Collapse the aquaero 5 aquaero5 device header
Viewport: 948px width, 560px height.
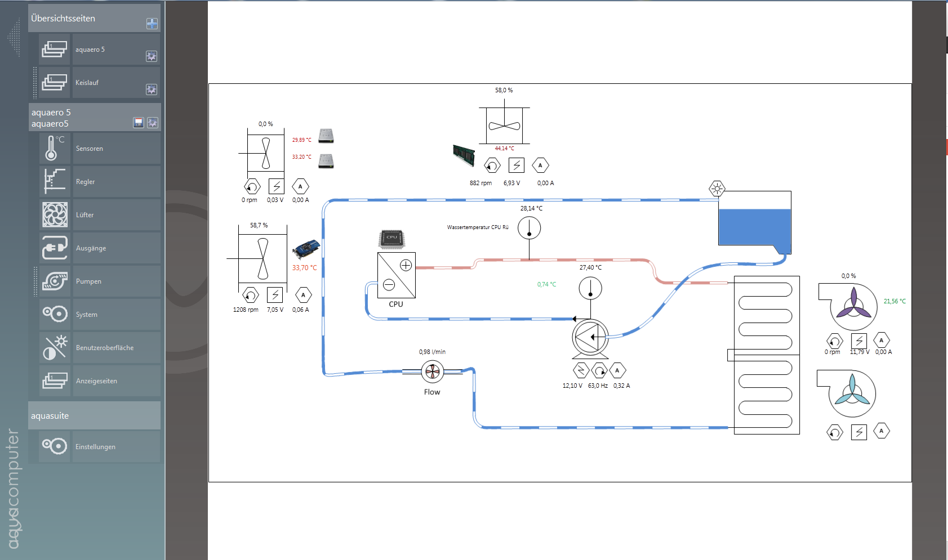point(95,118)
